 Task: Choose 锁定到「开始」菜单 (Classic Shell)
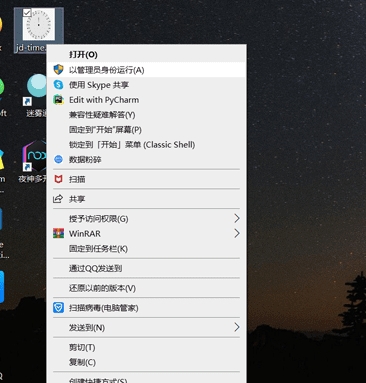(147, 145)
